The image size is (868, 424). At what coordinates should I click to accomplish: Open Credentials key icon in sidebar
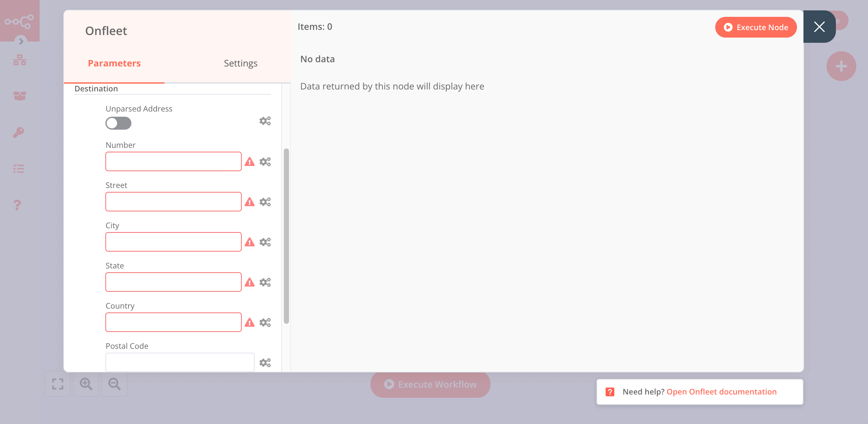pos(18,132)
